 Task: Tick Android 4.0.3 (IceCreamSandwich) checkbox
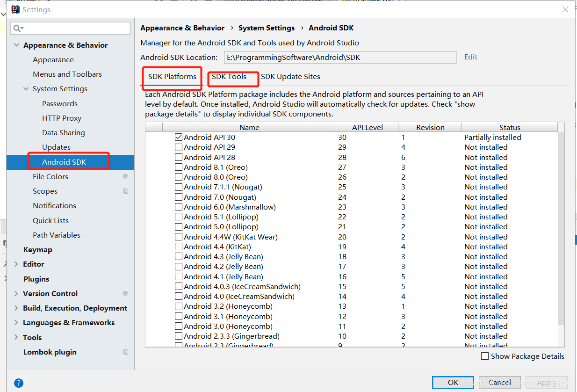(x=178, y=286)
